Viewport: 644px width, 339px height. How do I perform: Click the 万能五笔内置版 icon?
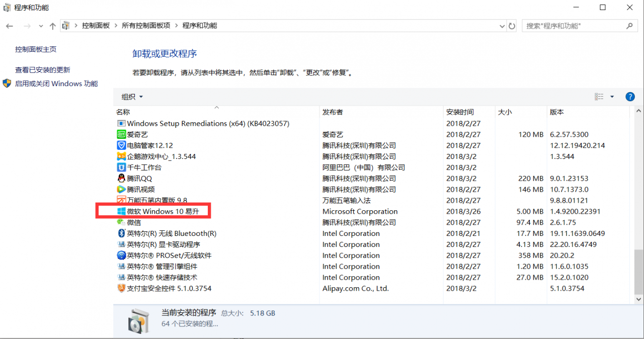tap(121, 200)
